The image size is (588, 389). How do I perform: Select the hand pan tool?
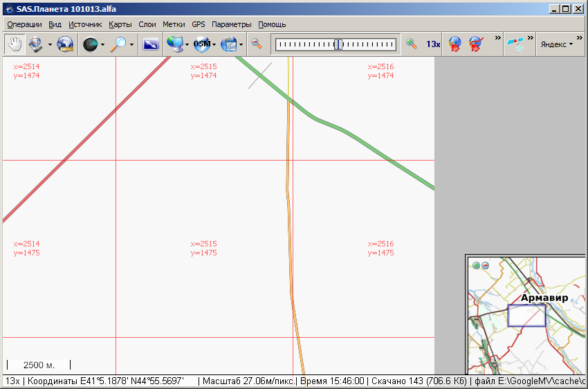pyautogui.click(x=15, y=44)
